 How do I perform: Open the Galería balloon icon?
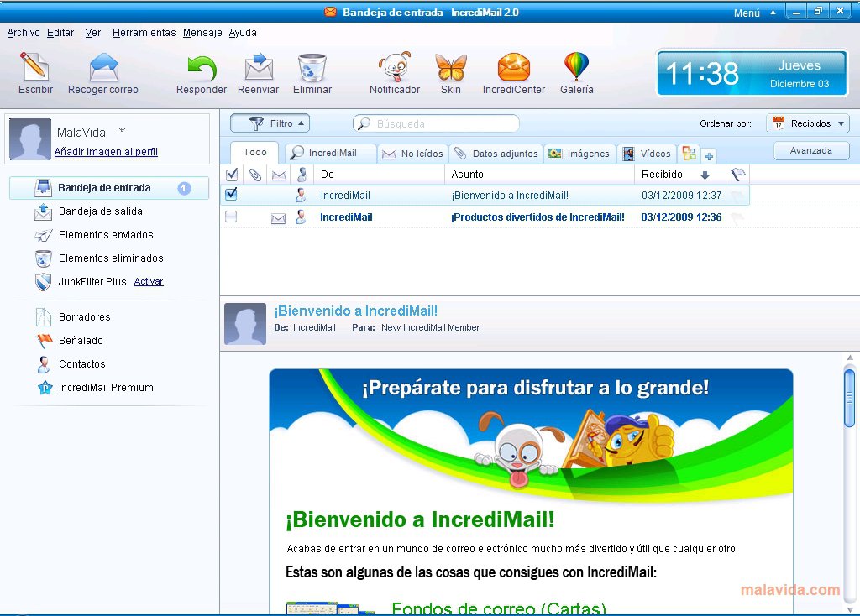coord(576,66)
